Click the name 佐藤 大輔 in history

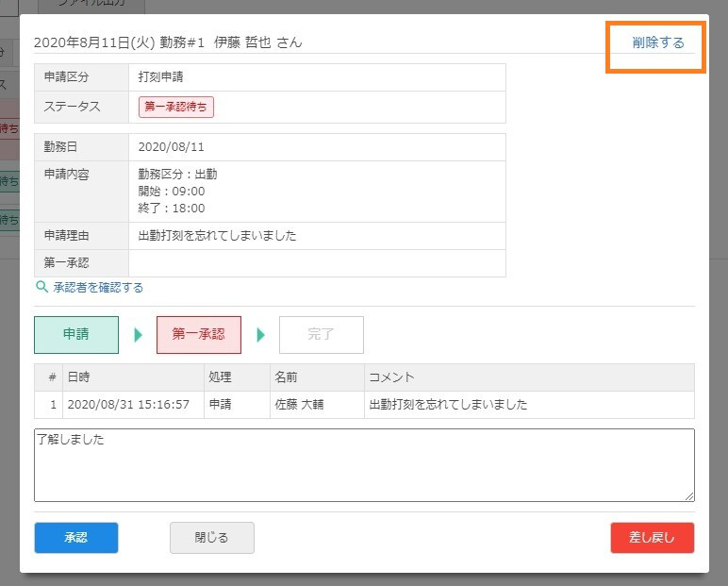pyautogui.click(x=299, y=404)
